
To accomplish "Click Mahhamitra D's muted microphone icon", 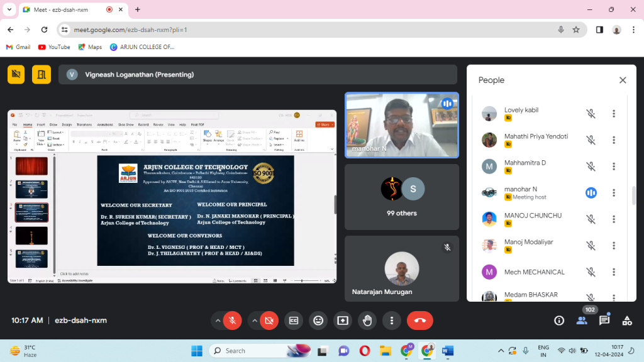I will point(591,167).
